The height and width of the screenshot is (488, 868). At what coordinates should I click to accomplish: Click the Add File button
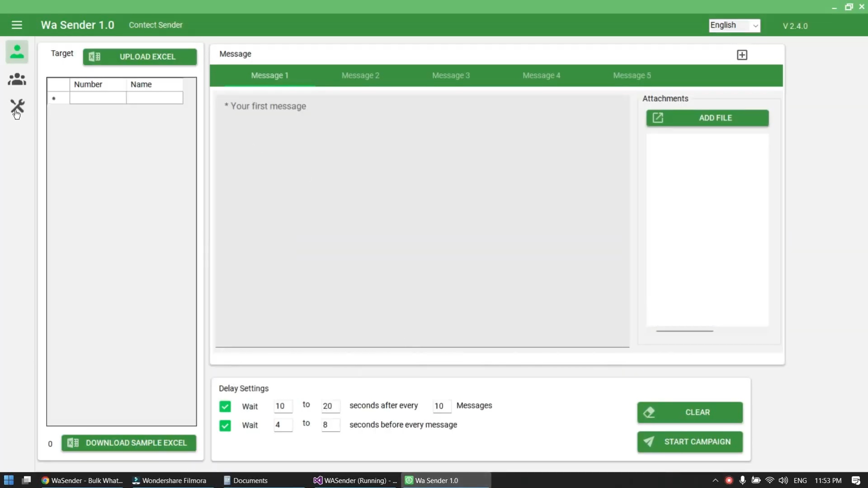707,118
